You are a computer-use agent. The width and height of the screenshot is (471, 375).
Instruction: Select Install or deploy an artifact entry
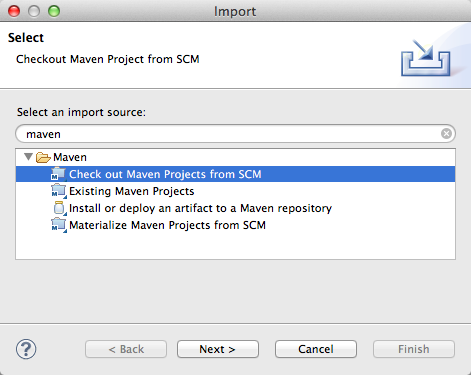click(200, 208)
